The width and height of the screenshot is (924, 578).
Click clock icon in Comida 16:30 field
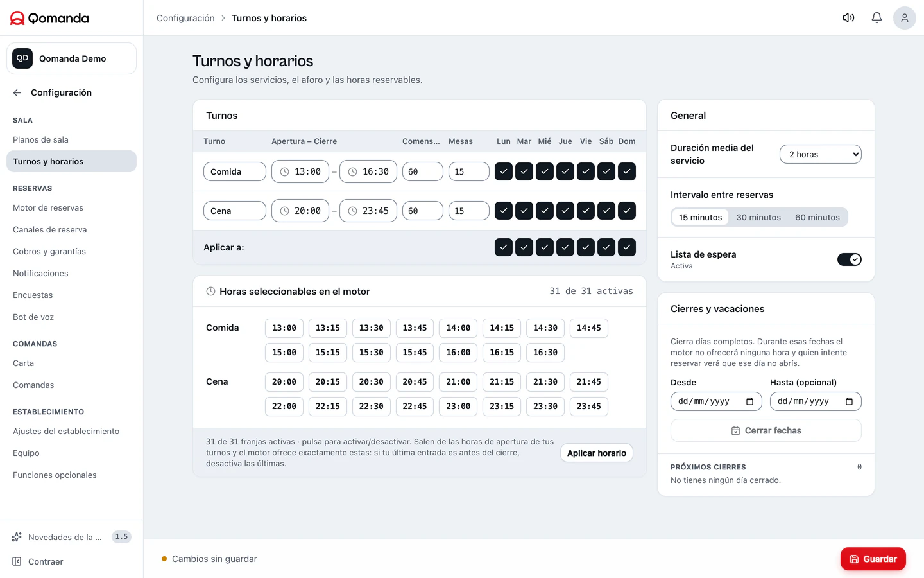pyautogui.click(x=352, y=171)
